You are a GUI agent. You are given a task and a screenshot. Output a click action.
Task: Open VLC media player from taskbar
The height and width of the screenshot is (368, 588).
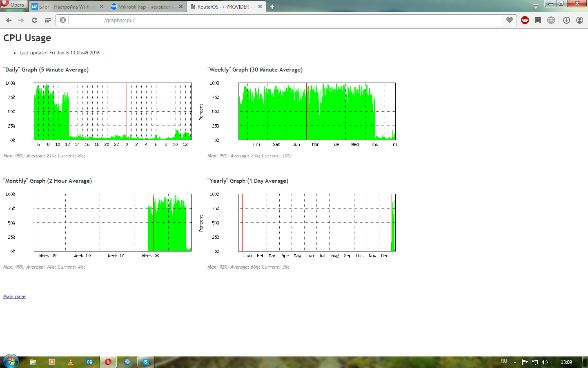coord(71,362)
